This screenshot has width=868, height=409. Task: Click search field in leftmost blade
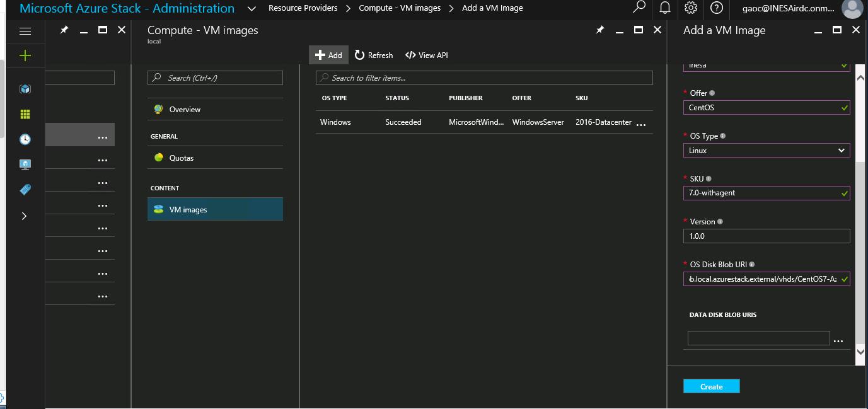(x=80, y=78)
